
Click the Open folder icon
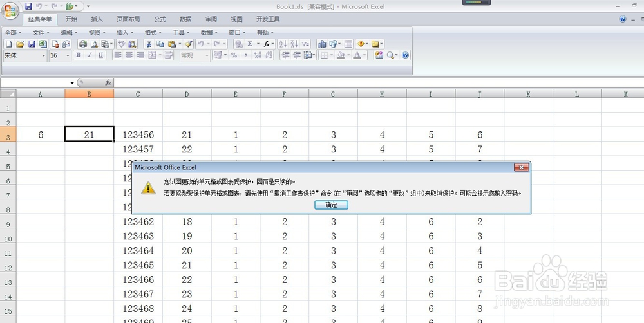(20, 44)
